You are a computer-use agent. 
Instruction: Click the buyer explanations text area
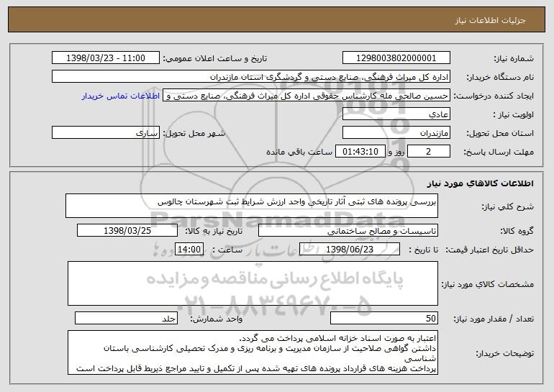coord(253,352)
